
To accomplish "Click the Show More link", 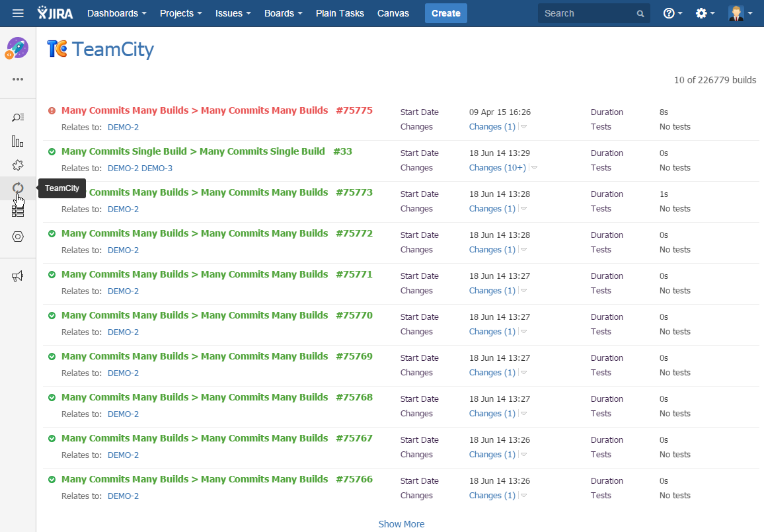I will click(x=401, y=524).
